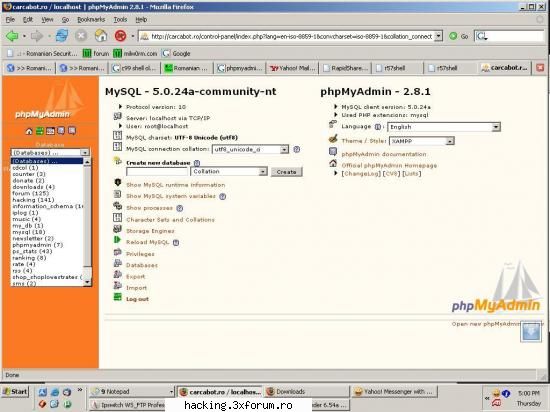Click the open new phpMyAdmin window icon
Image resolution: width=550 pixels, height=412 pixels.
tap(531, 332)
